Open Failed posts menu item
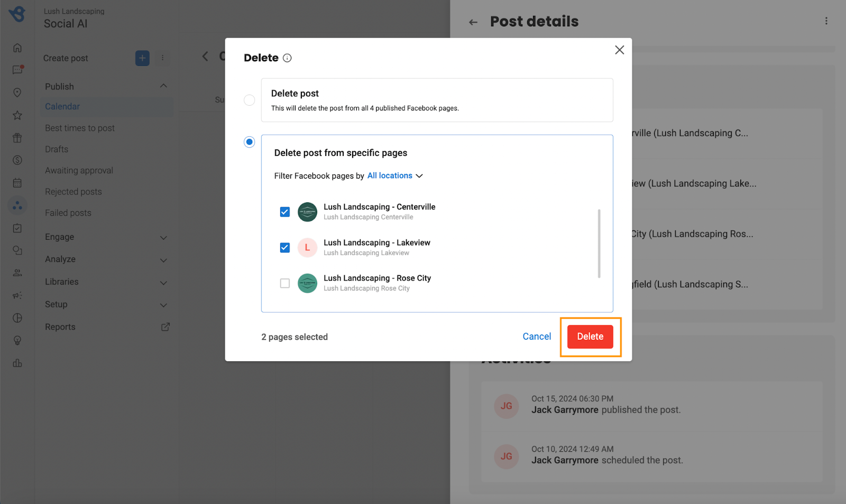The height and width of the screenshot is (504, 846). 68,213
